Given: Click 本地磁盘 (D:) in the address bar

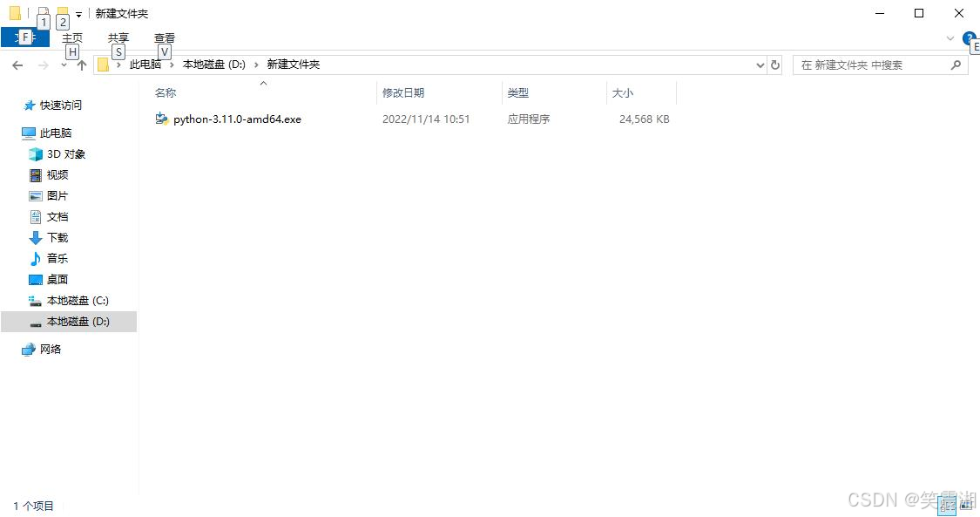Looking at the screenshot, I should tap(213, 65).
